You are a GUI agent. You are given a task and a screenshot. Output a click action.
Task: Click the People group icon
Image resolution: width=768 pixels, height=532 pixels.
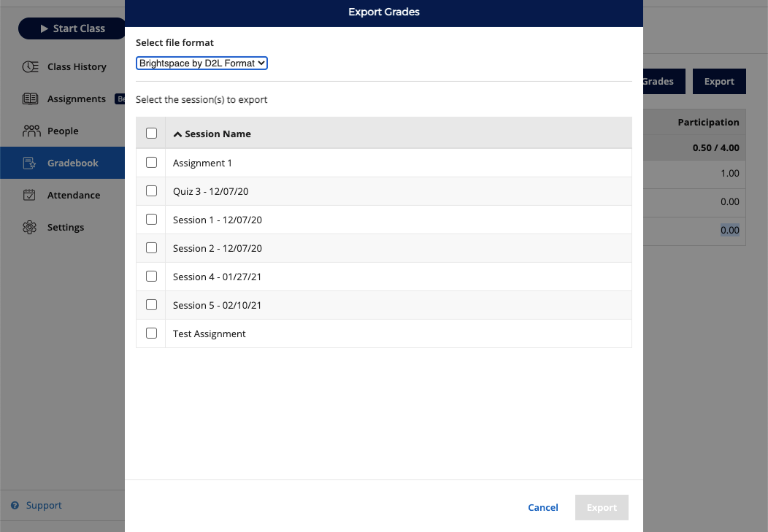(31, 131)
